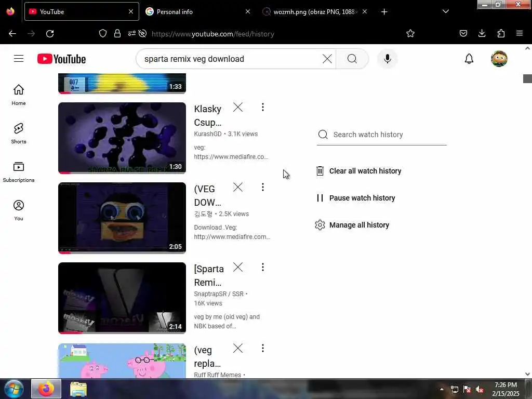Viewport: 532px width, 399px height.
Task: Go to Home in sidebar
Action: coord(19,95)
